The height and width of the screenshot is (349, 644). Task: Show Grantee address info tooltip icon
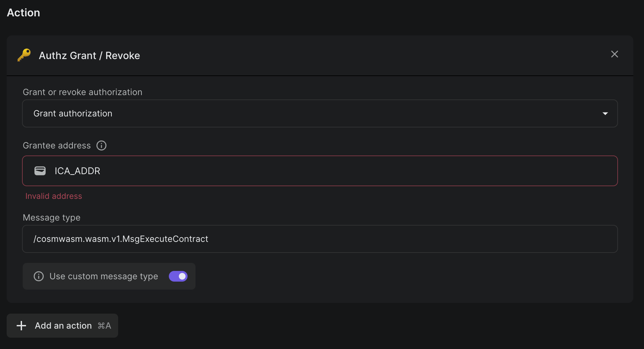tap(101, 145)
